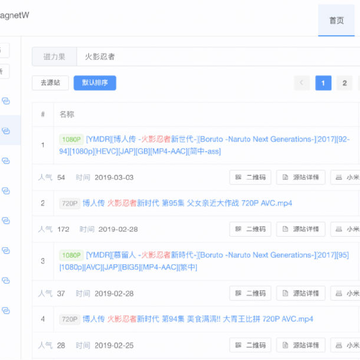Click the 人气 value 37
Viewport: 360px width, 360px height.
[x=61, y=293]
